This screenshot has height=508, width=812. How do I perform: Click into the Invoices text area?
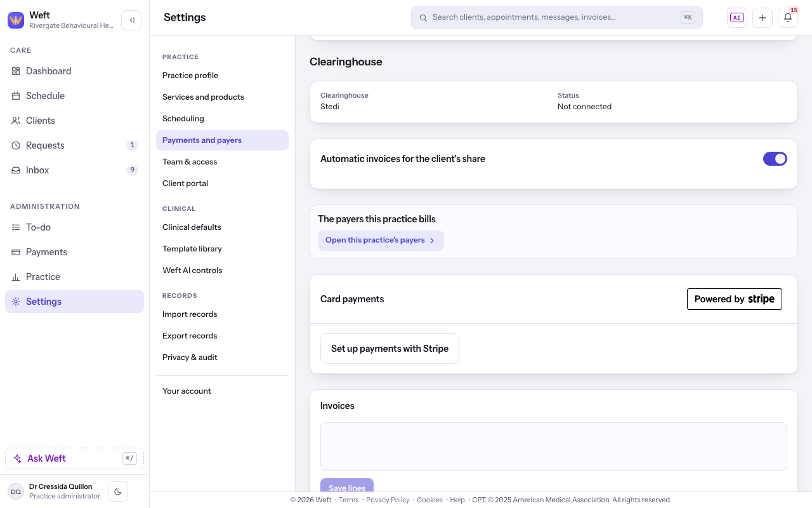pos(554,446)
